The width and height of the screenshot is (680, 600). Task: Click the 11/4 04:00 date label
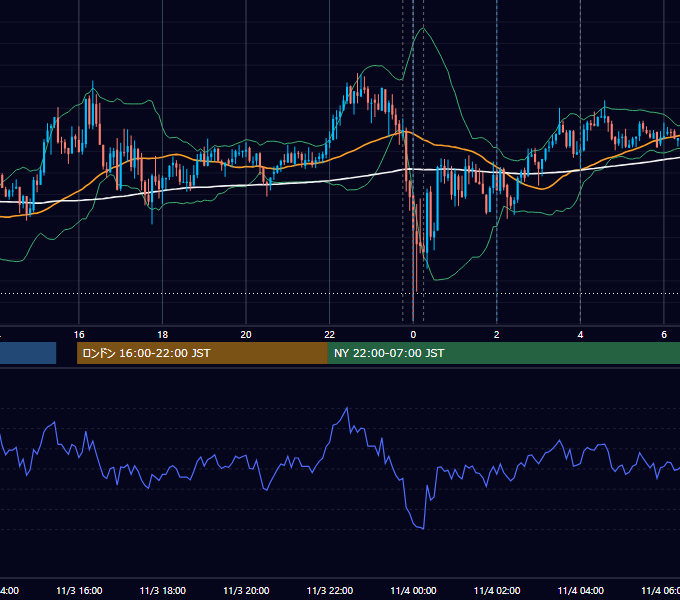[x=581, y=591]
